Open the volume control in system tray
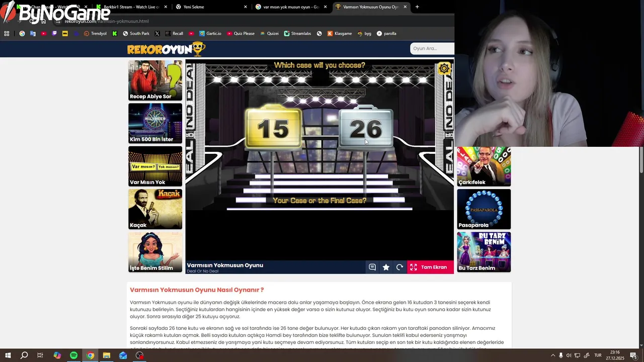 point(569,355)
